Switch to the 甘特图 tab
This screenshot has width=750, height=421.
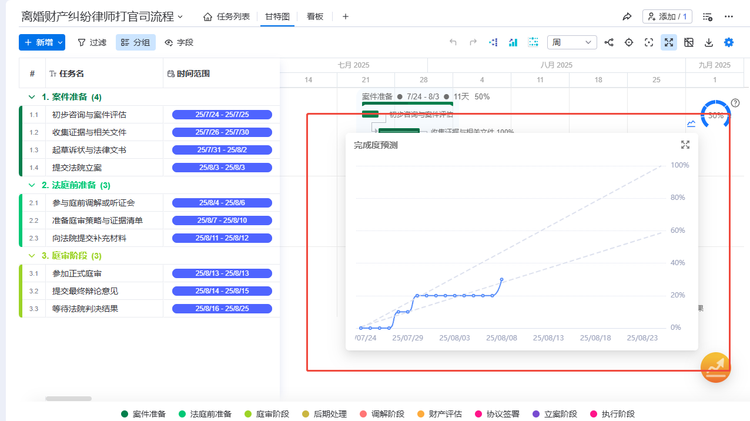(277, 17)
